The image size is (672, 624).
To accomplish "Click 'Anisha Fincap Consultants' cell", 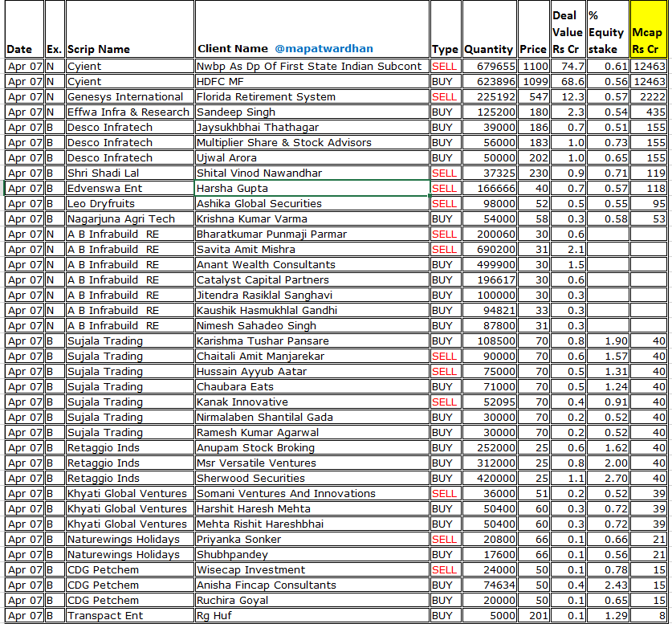I will pyautogui.click(x=312, y=585).
